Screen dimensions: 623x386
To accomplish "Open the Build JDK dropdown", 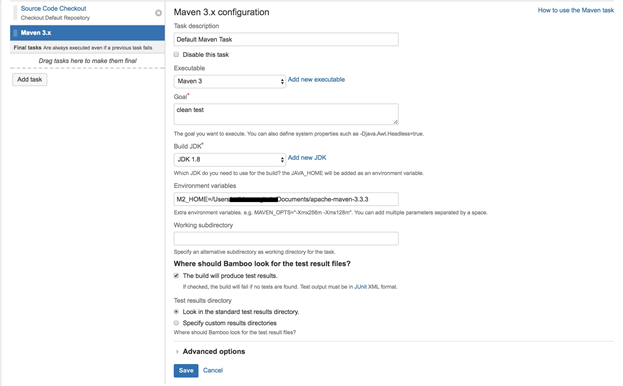I will click(230, 160).
